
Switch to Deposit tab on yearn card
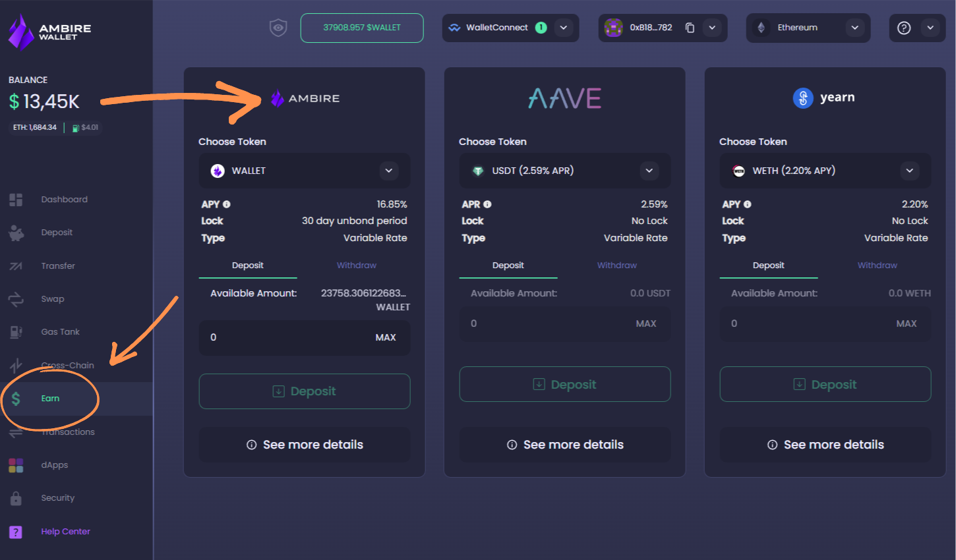(x=769, y=266)
